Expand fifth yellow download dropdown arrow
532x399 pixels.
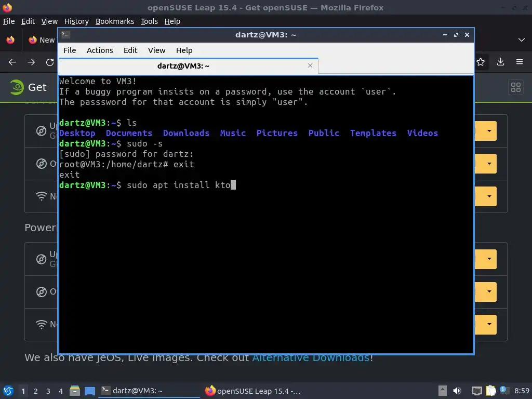(x=489, y=291)
